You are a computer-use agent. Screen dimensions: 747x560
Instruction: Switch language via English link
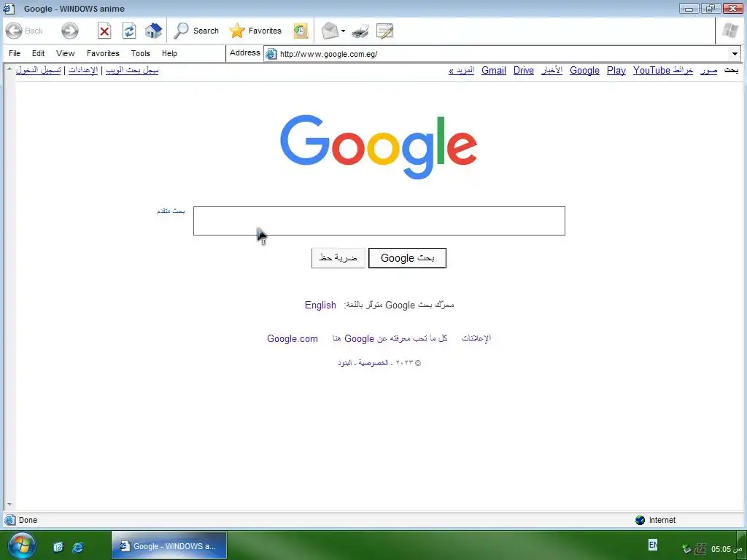pyautogui.click(x=320, y=305)
